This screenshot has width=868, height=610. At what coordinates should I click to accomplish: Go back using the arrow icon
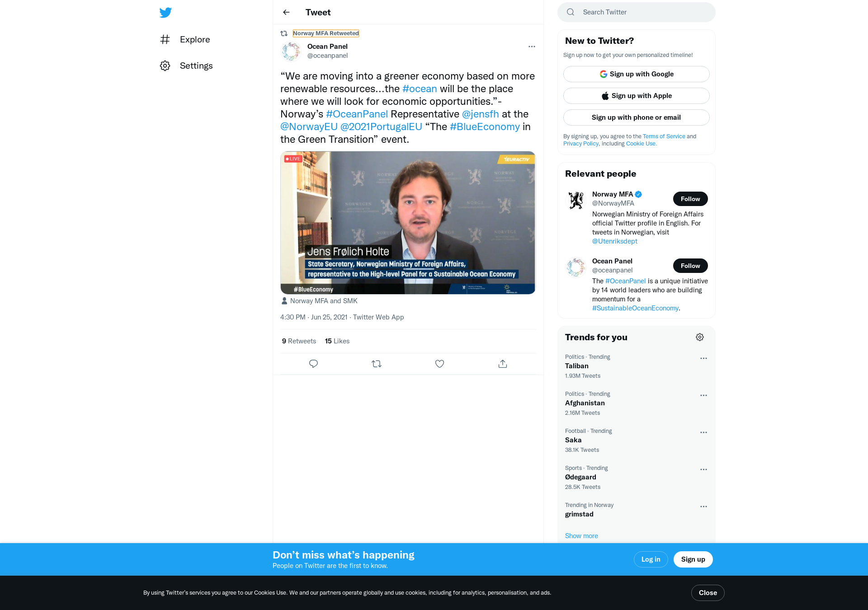click(286, 12)
